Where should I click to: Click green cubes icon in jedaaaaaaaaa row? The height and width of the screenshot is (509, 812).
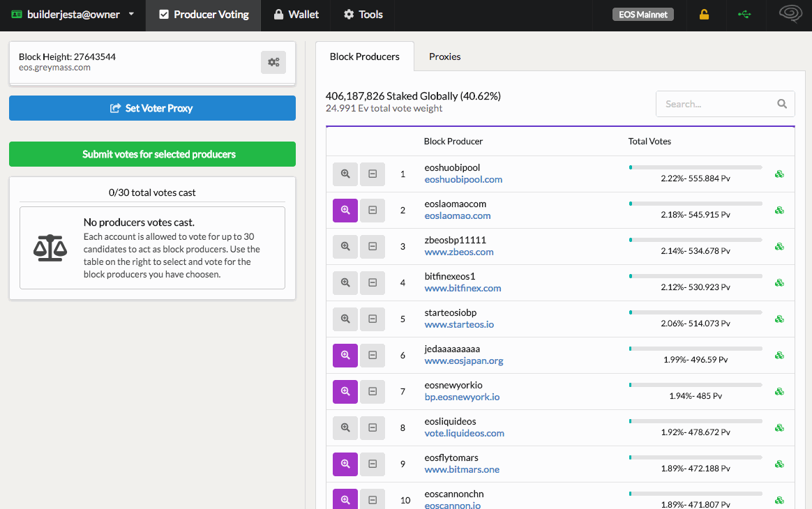point(779,355)
